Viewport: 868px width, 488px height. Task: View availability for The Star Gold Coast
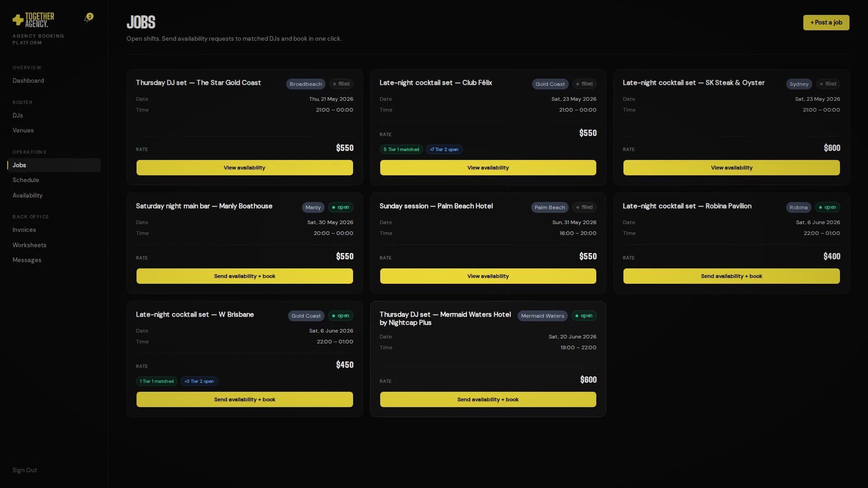pos(245,168)
